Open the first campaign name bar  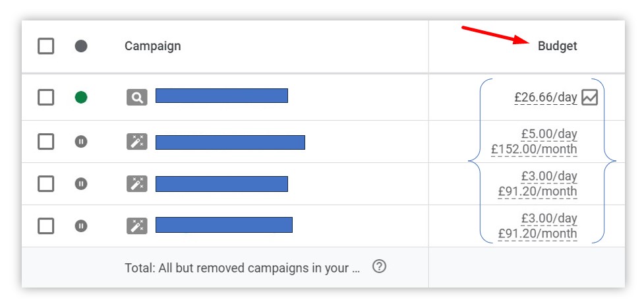pos(221,96)
